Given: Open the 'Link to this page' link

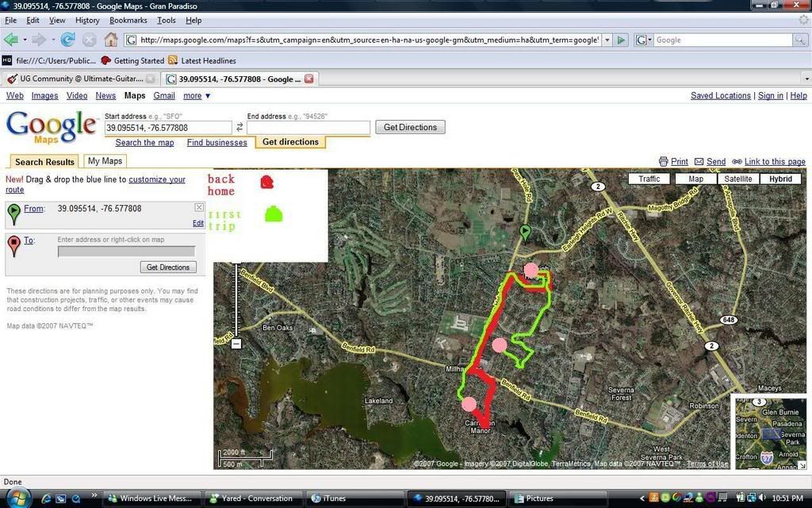Looking at the screenshot, I should pyautogui.click(x=775, y=162).
